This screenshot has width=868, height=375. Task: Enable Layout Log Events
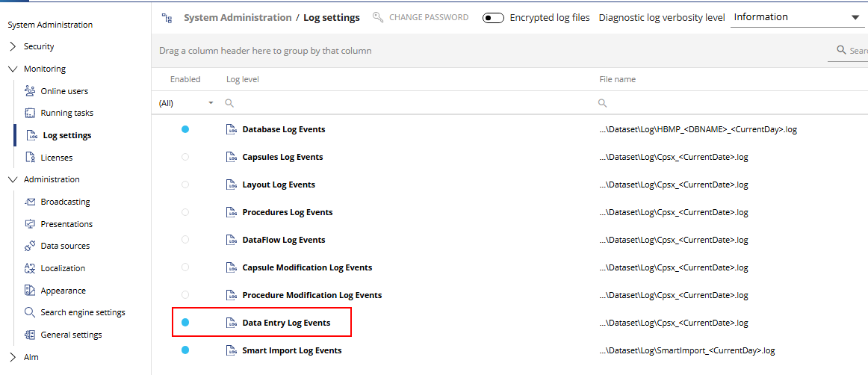185,185
